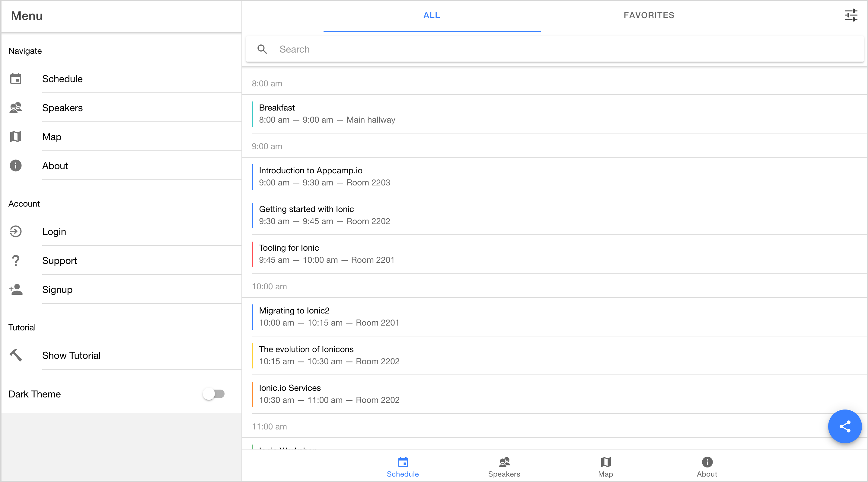This screenshot has height=482, width=868.
Task: Click the search magnifier icon
Action: coord(262,49)
